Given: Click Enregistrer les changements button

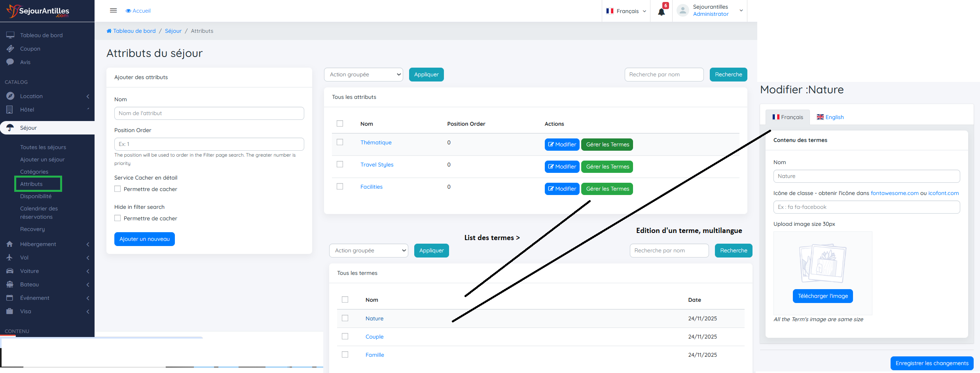Looking at the screenshot, I should [x=932, y=363].
